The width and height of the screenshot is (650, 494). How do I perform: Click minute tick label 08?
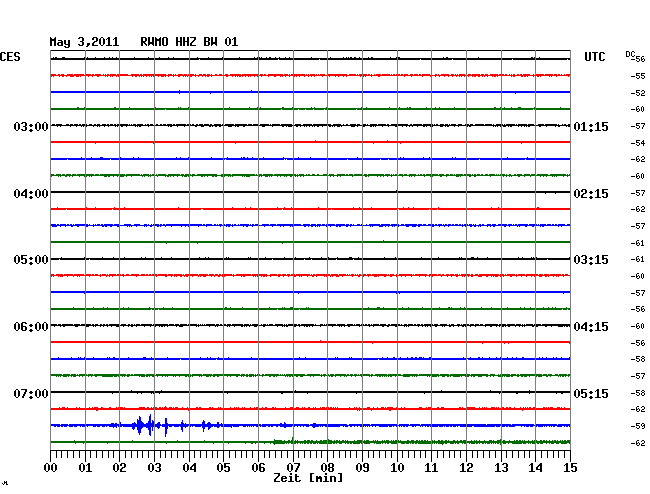point(327,467)
